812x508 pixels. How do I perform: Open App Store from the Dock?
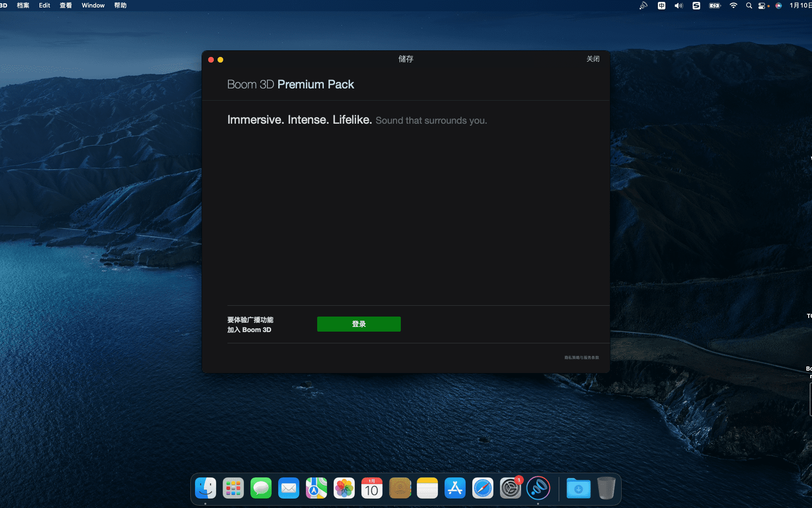(455, 488)
